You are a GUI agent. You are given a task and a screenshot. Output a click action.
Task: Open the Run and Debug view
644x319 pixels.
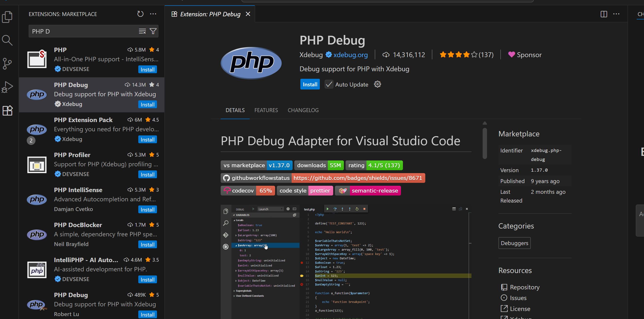(x=7, y=87)
